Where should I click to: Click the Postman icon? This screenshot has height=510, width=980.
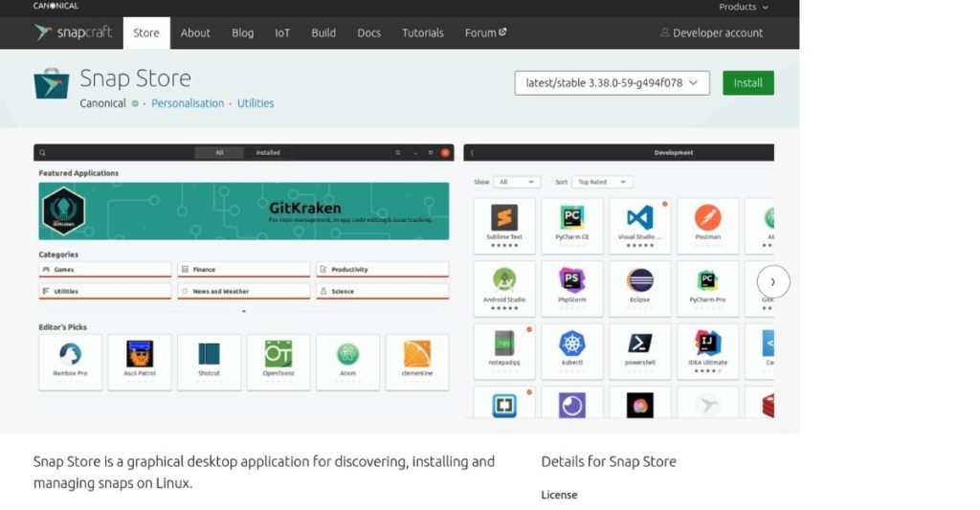(707, 217)
